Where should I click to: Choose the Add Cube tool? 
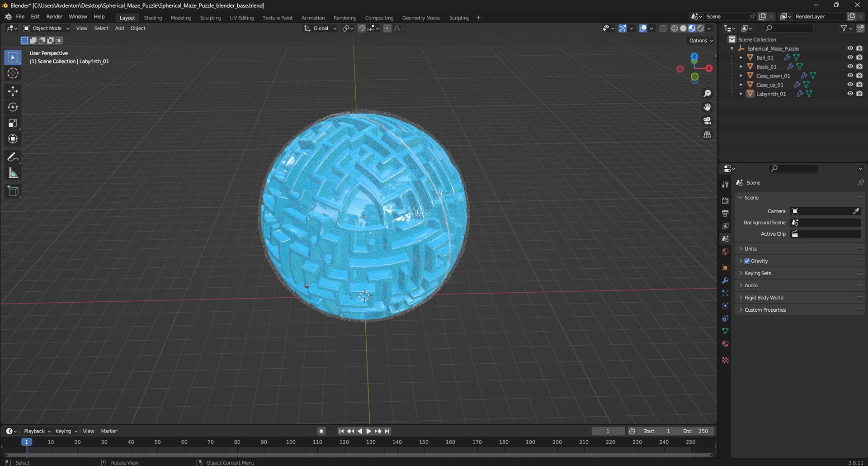coord(13,191)
